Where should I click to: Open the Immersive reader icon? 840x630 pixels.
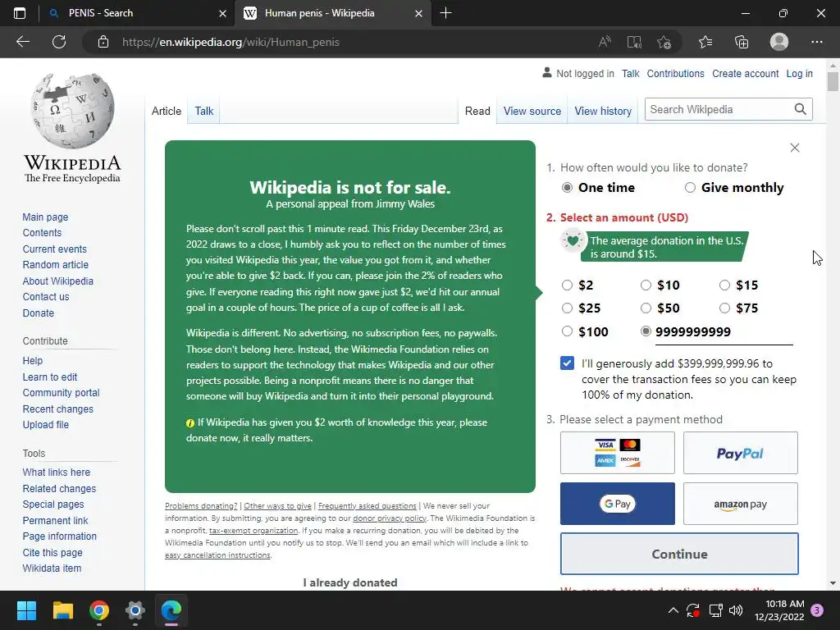tap(634, 42)
